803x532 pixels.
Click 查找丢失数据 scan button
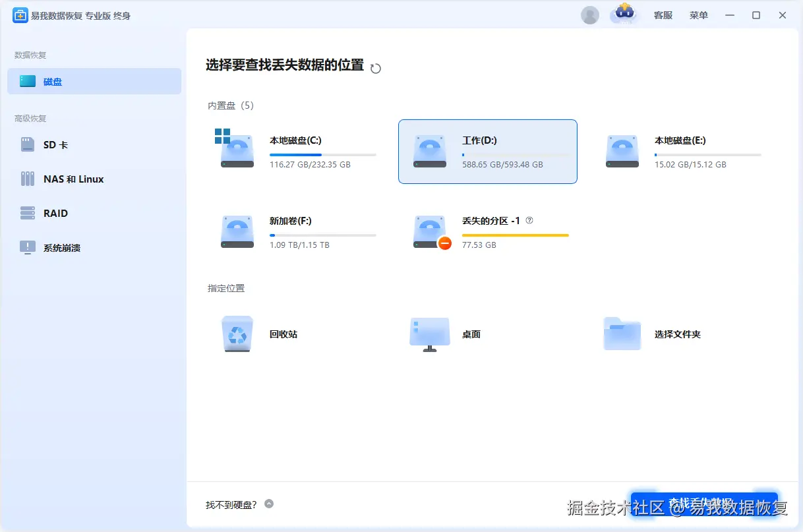click(704, 504)
